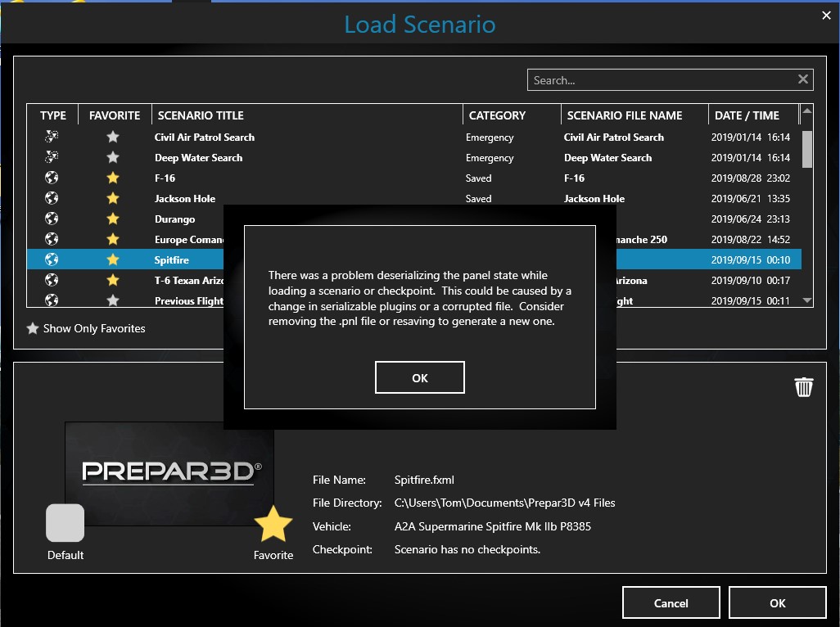Viewport: 840px width, 627px height.
Task: Click the Spitfire globe type icon
Action: click(x=52, y=259)
